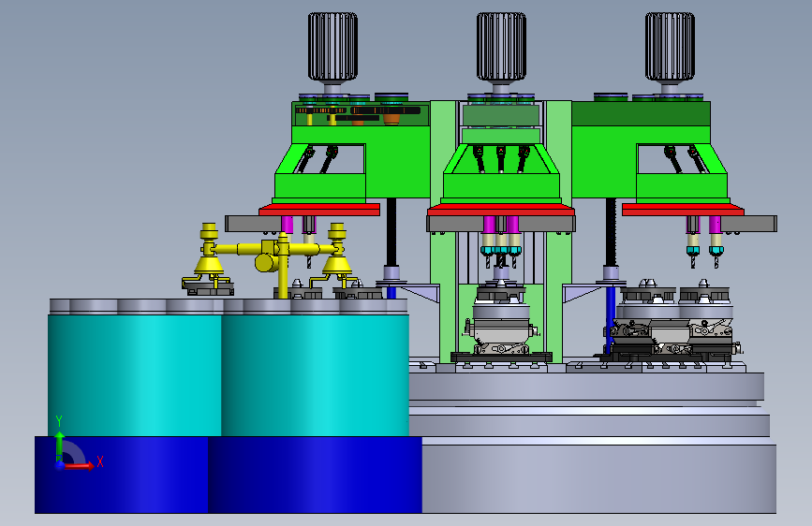The width and height of the screenshot is (812, 526).
Task: Click the green Y axis of the triad
Action: click(60, 446)
